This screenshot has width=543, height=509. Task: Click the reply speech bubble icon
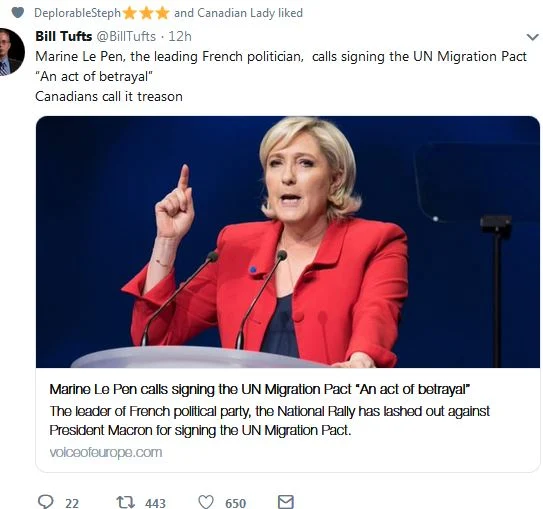45,502
